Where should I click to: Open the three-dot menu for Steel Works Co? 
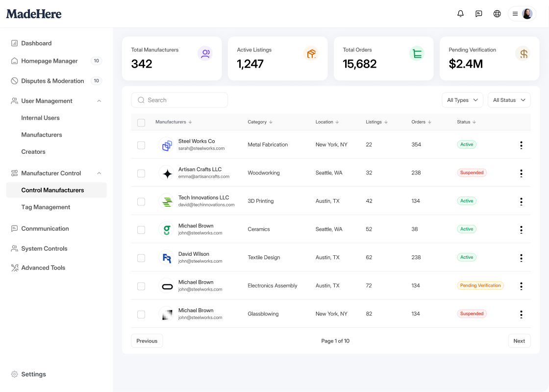pyautogui.click(x=522, y=145)
